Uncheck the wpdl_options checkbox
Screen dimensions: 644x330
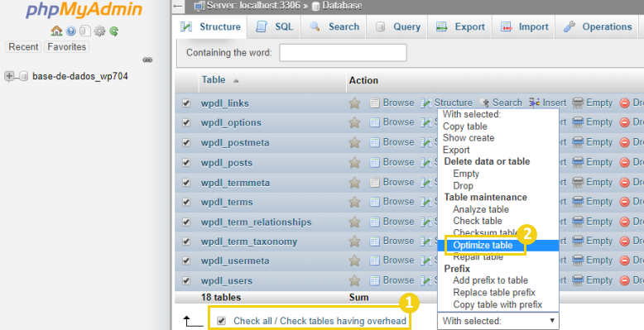click(x=186, y=122)
